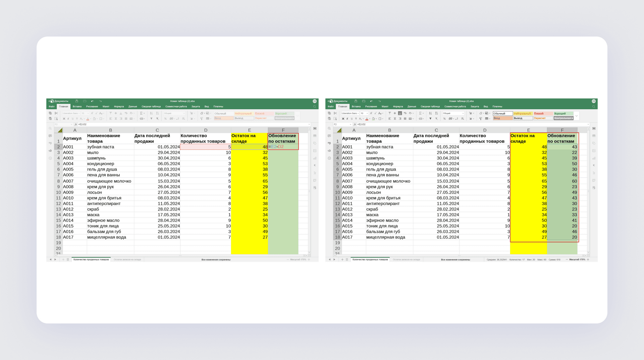644x360 pixels.
Task: Open Формула tab in right window
Action: 398,107
